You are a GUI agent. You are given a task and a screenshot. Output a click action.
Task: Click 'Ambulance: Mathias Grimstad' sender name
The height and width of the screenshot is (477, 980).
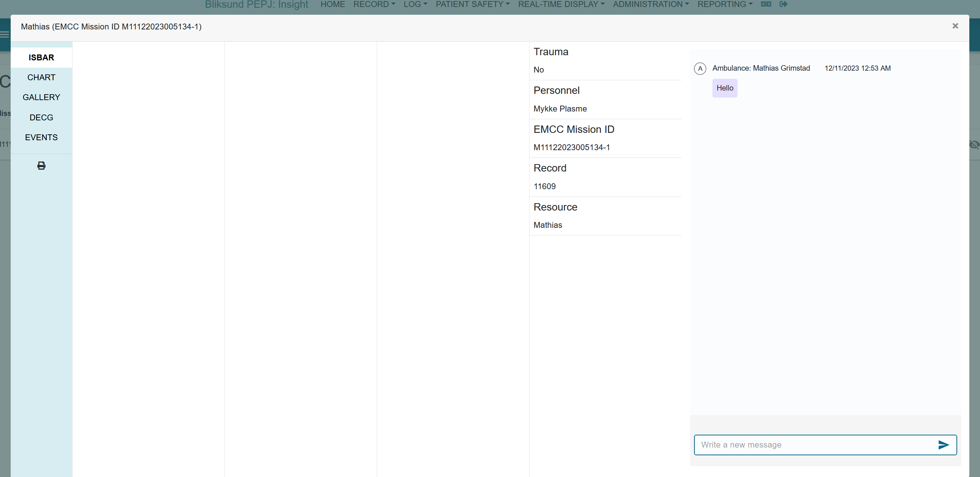coord(761,68)
